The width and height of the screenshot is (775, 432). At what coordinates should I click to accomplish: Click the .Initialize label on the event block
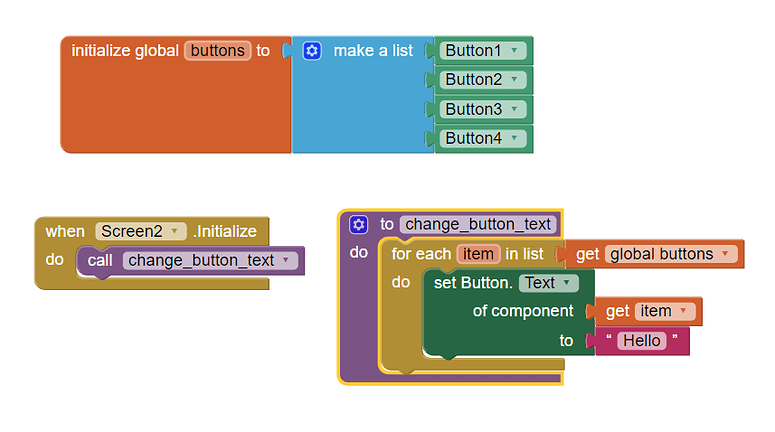coord(225,231)
